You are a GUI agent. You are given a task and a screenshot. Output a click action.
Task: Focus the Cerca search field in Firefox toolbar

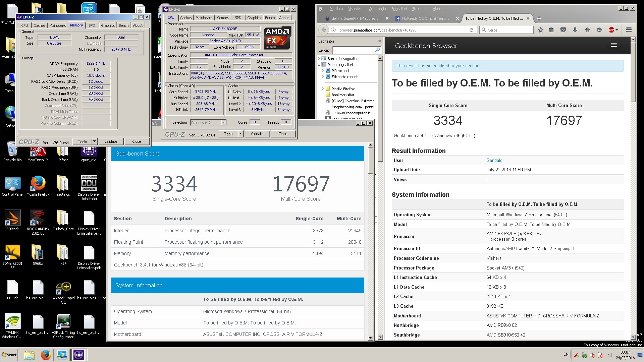point(506,30)
